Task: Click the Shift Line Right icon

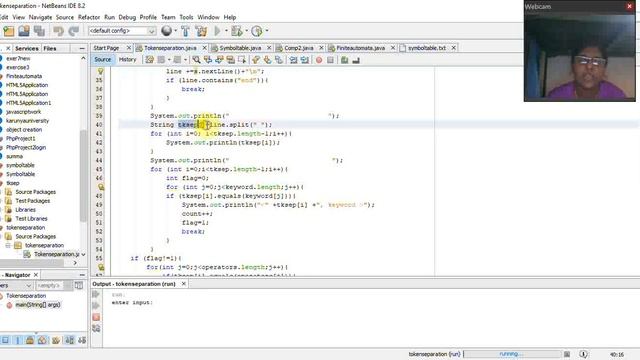Action: pyautogui.click(x=305, y=60)
